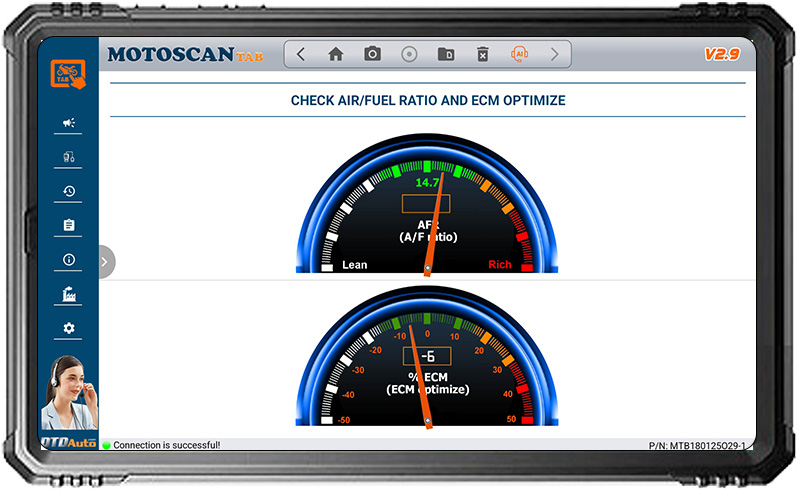Open the factory manufacturer sidebar icon

pos(69,294)
